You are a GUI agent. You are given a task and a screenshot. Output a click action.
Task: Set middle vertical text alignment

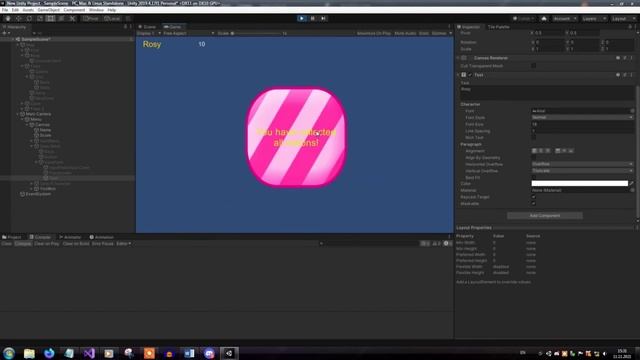(564, 151)
